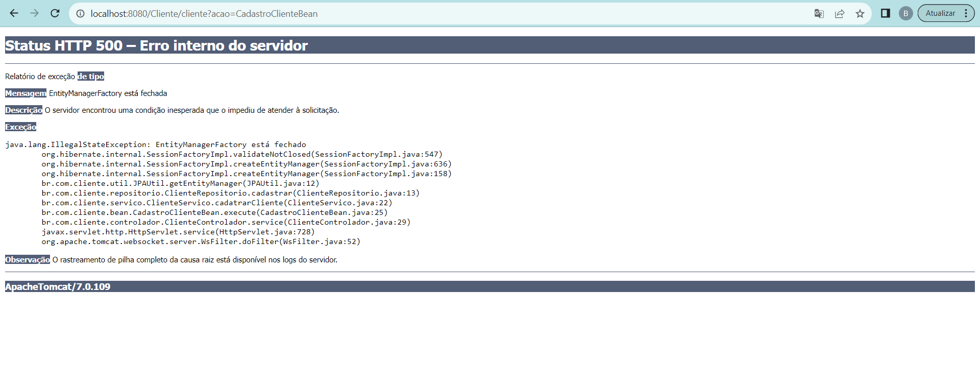Viewport: 980px width, 388px height.
Task: Click the SessionFactoryImpl.java:158 stack line
Action: coord(247,174)
